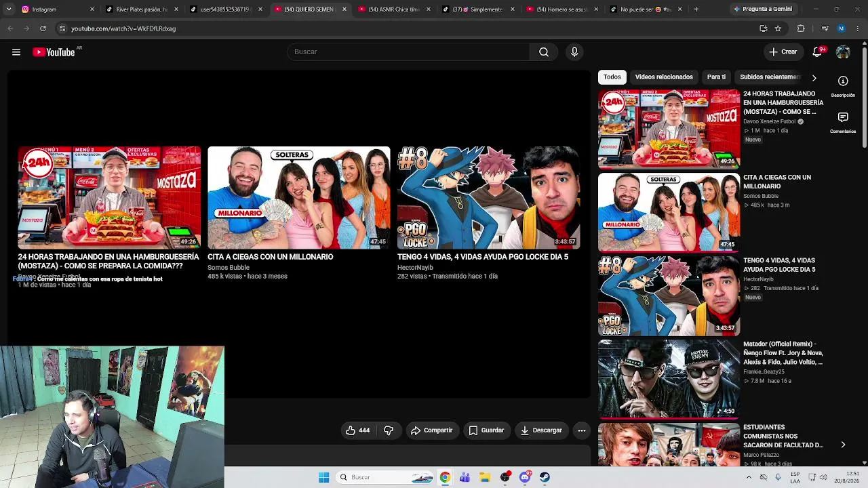This screenshot has width=868, height=488.
Task: Click the Descargar button
Action: tap(541, 430)
